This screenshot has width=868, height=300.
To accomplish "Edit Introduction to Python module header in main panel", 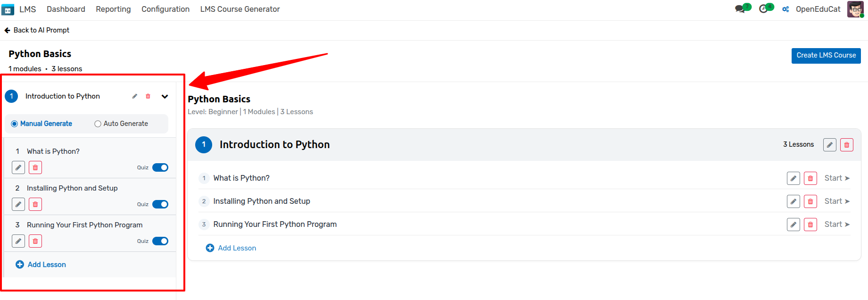I will coord(830,145).
